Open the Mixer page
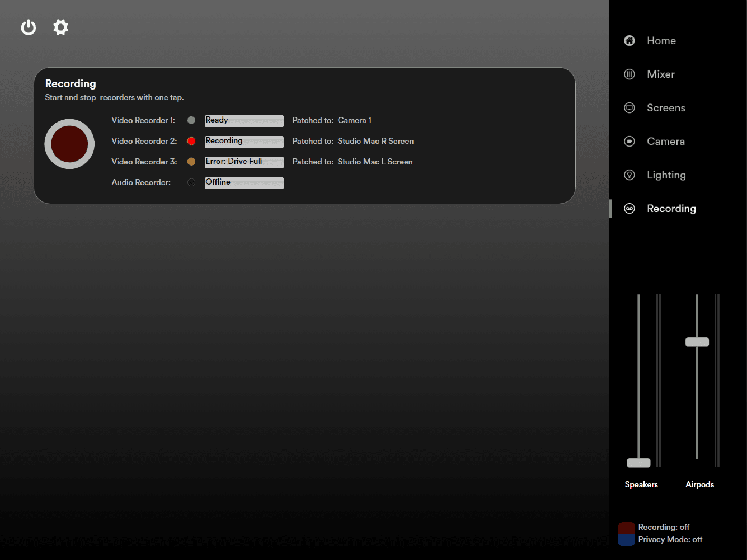The width and height of the screenshot is (747, 560). 661,74
